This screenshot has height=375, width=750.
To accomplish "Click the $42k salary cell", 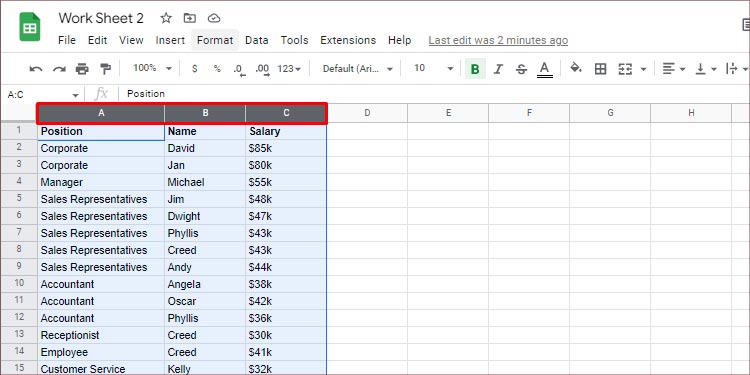I will click(286, 301).
